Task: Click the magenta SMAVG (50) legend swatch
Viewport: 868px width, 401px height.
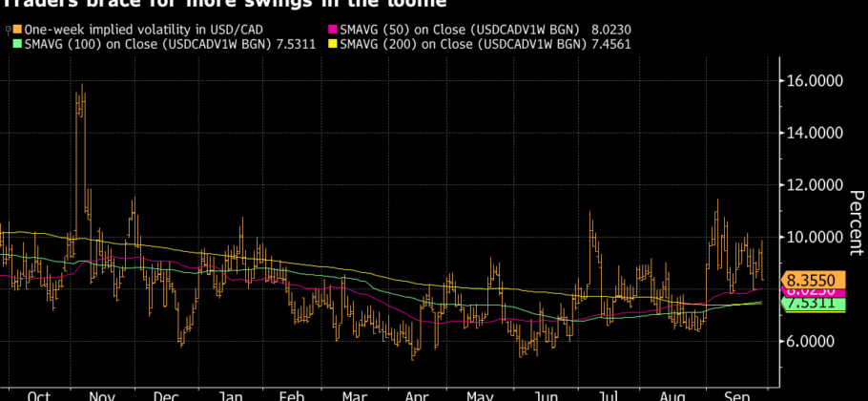Action: (333, 30)
